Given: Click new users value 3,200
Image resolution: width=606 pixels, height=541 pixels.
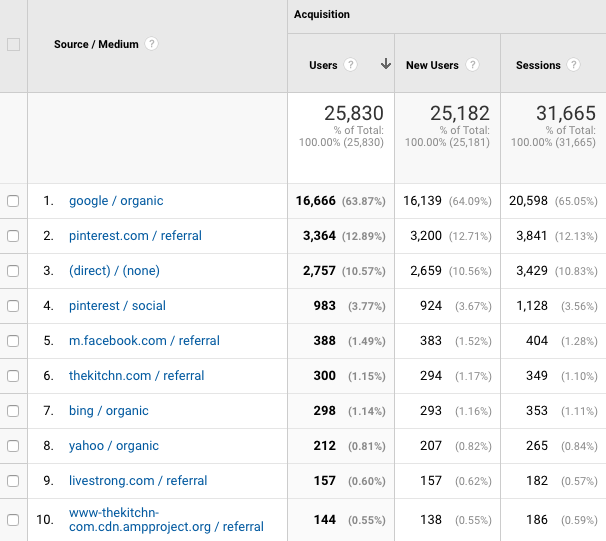Looking at the screenshot, I should tap(426, 236).
